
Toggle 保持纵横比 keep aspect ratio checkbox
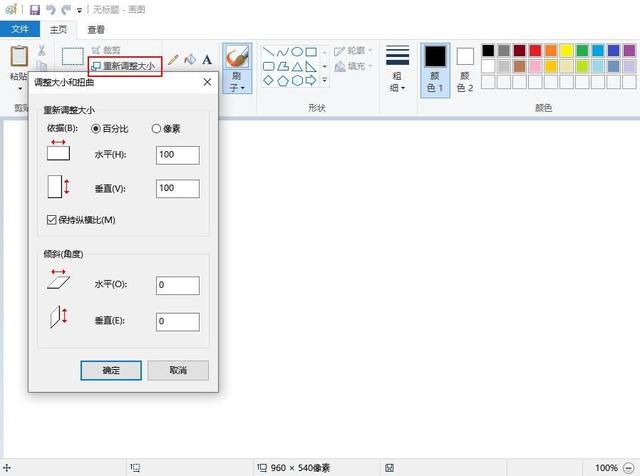[x=51, y=220]
